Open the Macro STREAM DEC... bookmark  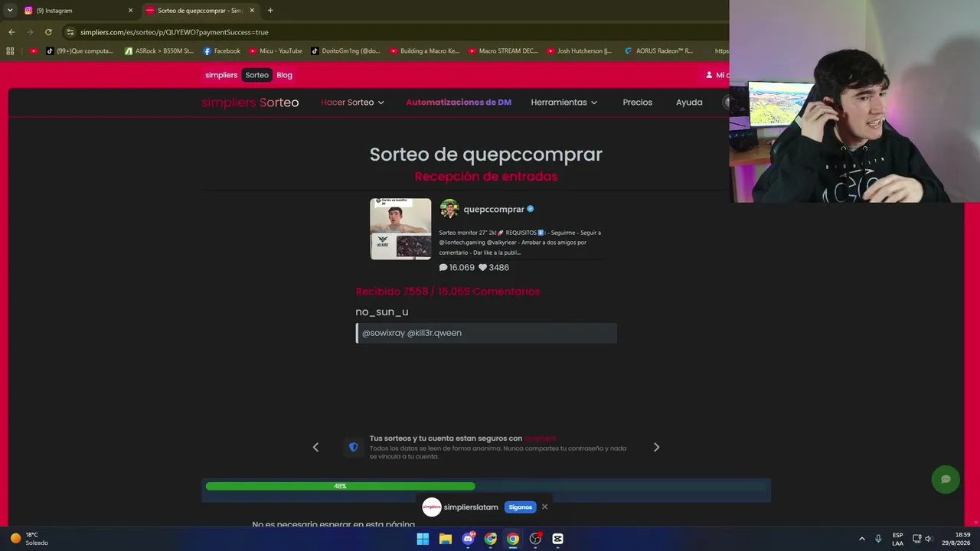pyautogui.click(x=503, y=51)
